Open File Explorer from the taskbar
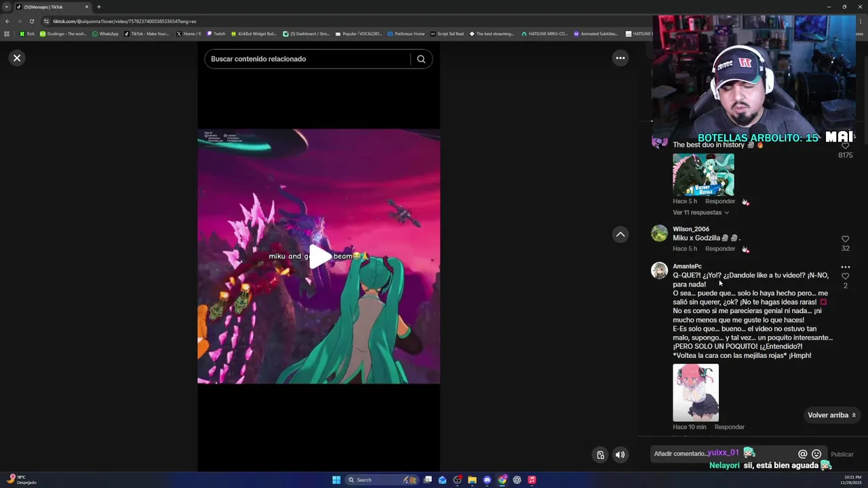The width and height of the screenshot is (868, 488). click(472, 480)
